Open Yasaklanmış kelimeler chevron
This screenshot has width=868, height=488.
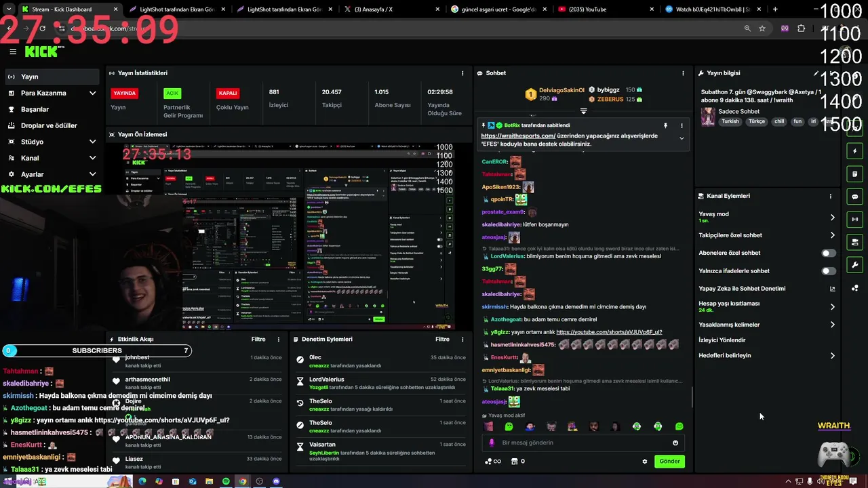[832, 325]
